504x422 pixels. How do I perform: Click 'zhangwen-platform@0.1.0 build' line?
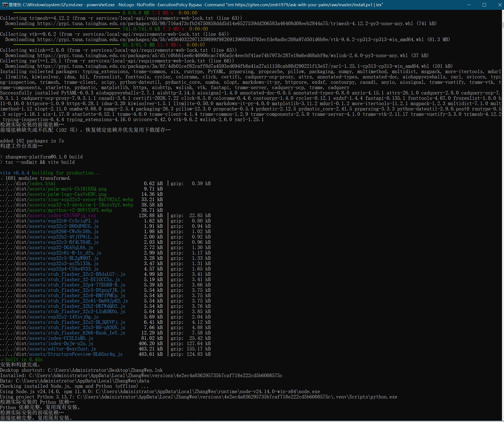(x=41, y=157)
